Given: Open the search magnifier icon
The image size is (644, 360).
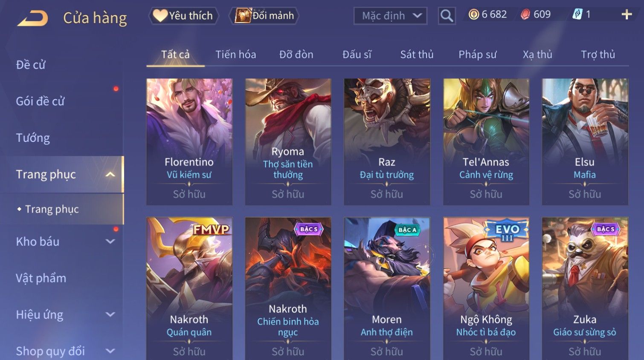Looking at the screenshot, I should [x=447, y=16].
